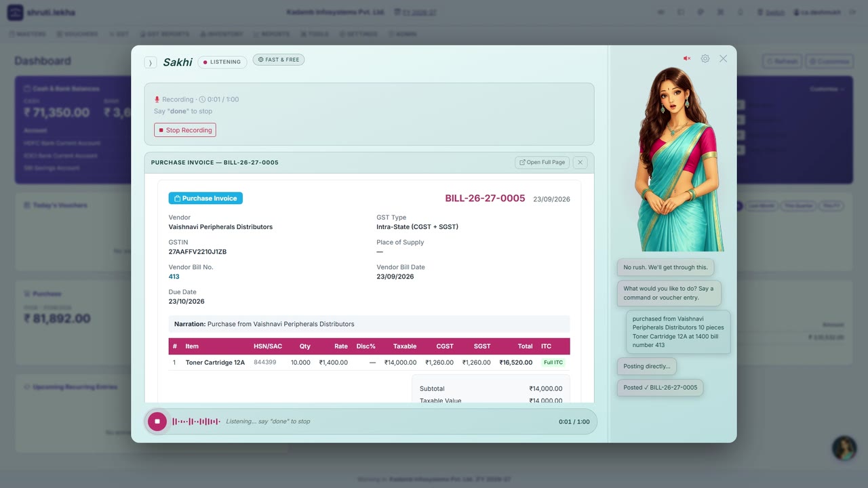Click the Refresh dashboard button
The image size is (868, 488).
click(x=782, y=61)
